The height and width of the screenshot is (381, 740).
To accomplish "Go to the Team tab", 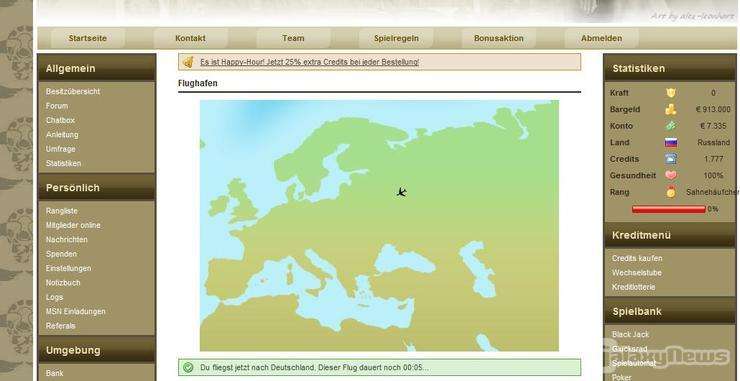I will pyautogui.click(x=293, y=38).
